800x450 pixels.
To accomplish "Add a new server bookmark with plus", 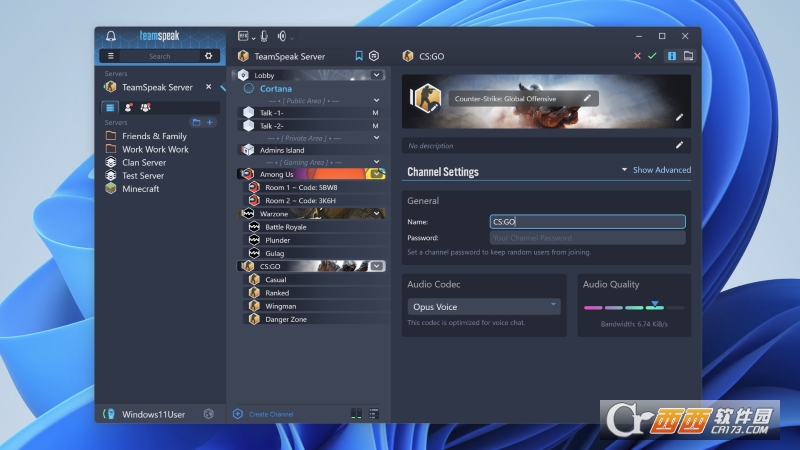I will (x=210, y=122).
